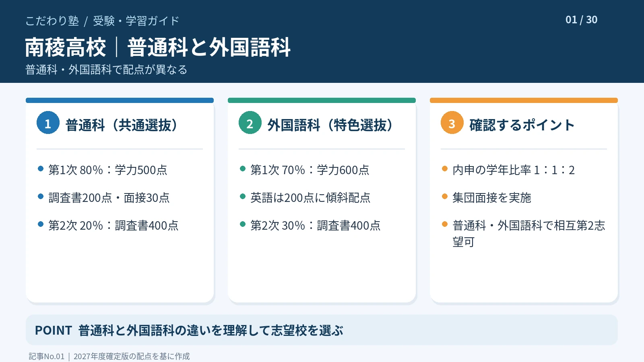Viewport: 644px width, 362px height.
Task: Click the "POINT" label in the bottom banner
Action: 54,331
